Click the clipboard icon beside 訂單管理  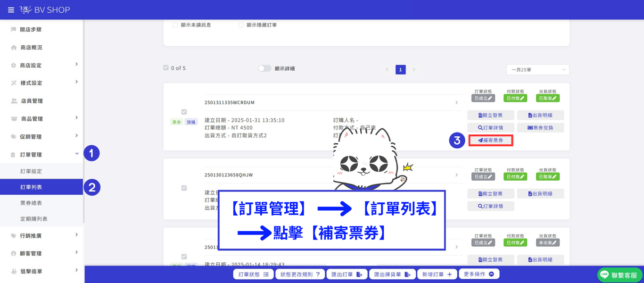pyautogui.click(x=14, y=155)
